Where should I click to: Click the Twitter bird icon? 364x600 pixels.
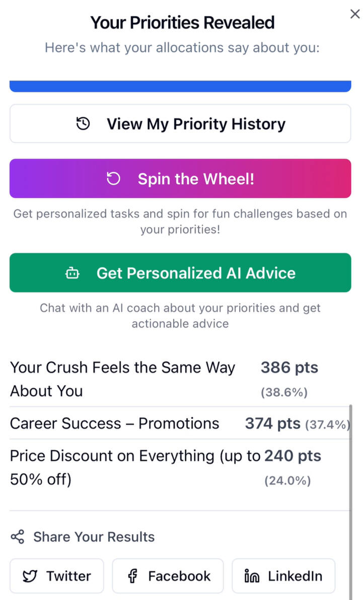[30, 576]
